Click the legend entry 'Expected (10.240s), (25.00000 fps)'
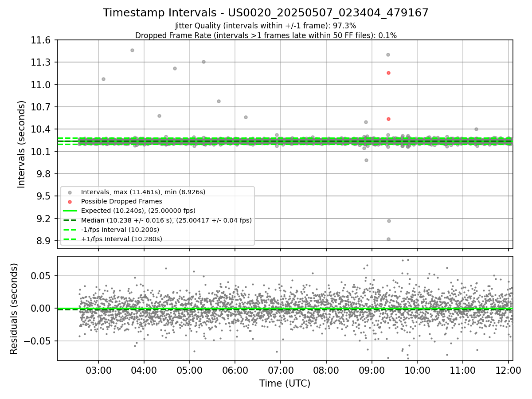The height and width of the screenshot is (399, 532). (x=138, y=211)
